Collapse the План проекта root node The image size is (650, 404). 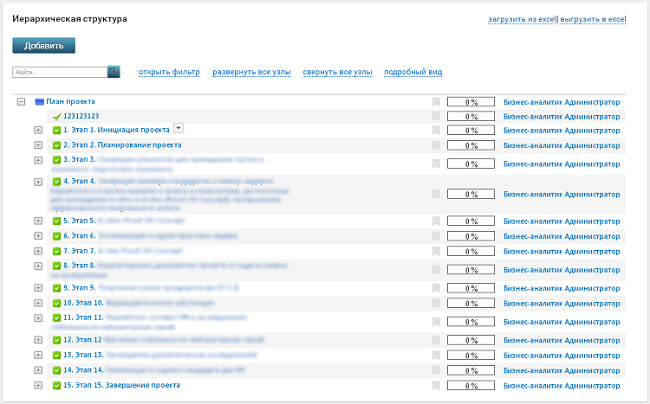click(21, 102)
